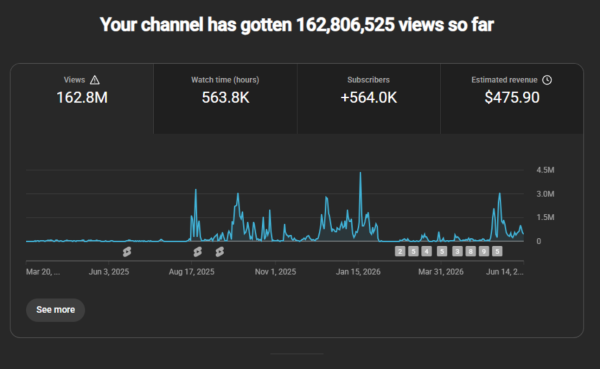The image size is (600, 369).
Task: Click the Jan 15, 2026 axis label
Action: click(358, 272)
